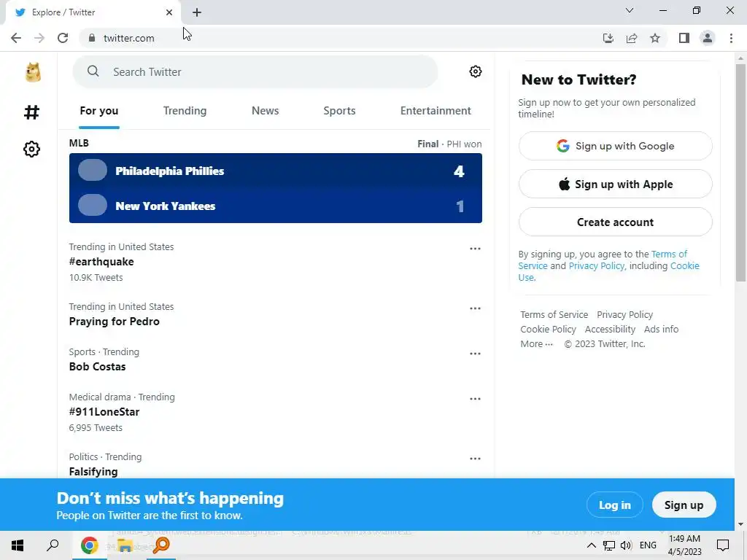
Task: Click in the Search Twitter field
Action: coord(255,71)
